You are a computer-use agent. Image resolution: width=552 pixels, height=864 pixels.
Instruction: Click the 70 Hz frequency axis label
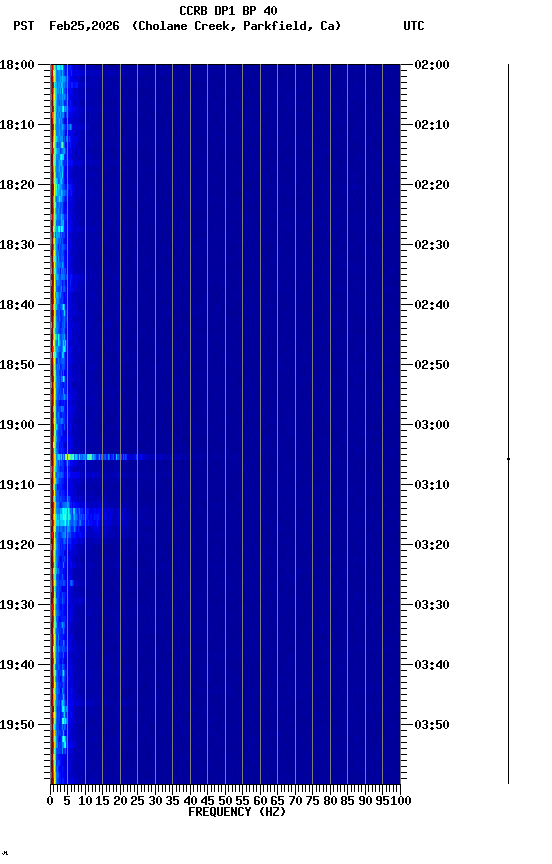click(x=295, y=801)
